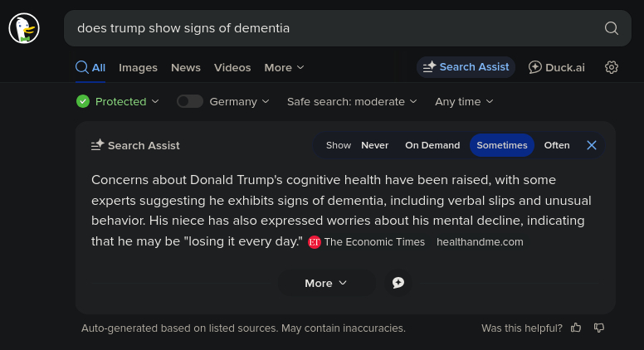The image size is (644, 350).
Task: Click the thumbs down icon
Action: coord(599,328)
